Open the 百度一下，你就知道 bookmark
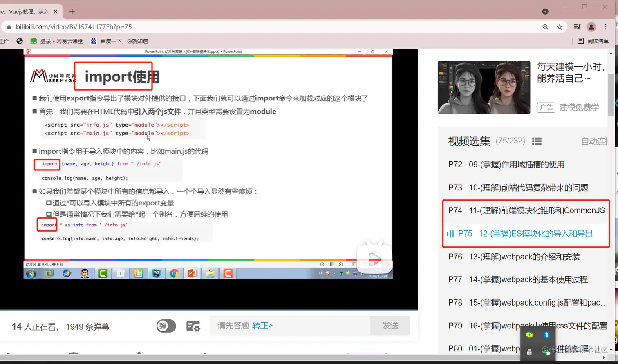618x364 pixels. pyautogui.click(x=119, y=41)
